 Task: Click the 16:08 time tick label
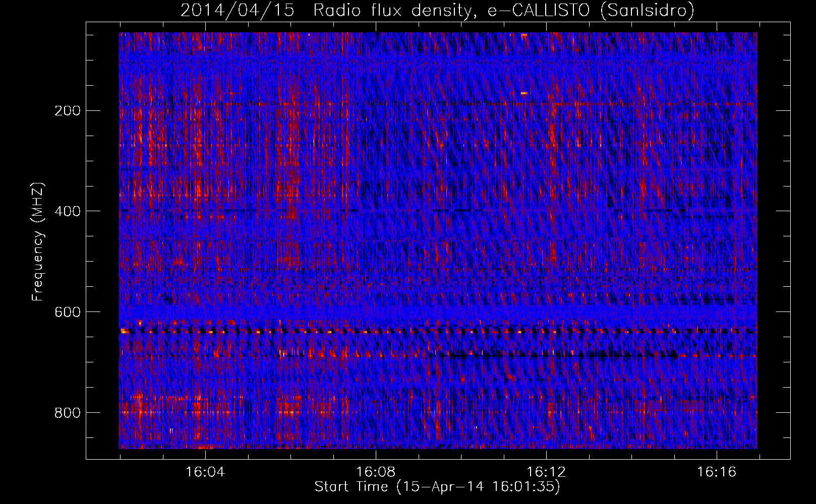(x=376, y=472)
